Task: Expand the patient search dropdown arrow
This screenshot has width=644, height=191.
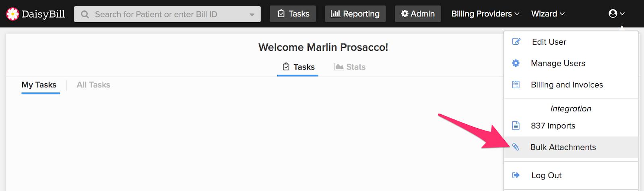Action: tap(252, 15)
